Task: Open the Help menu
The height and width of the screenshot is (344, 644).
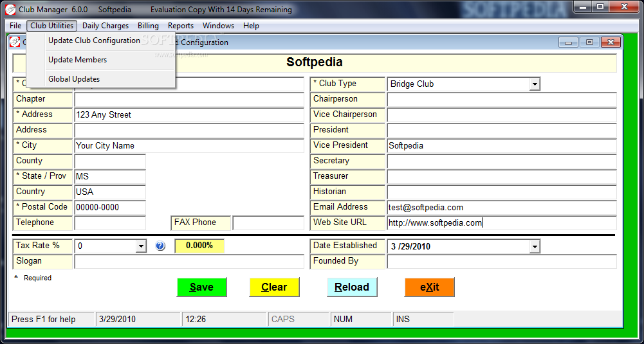Action: 251,26
